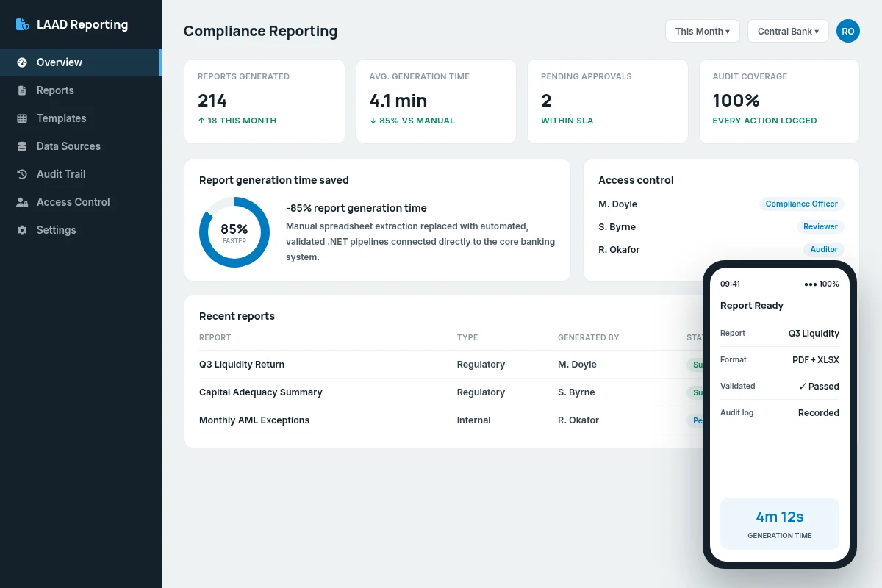The height and width of the screenshot is (588, 882).
Task: Click the Settings gear icon
Action: pos(22,230)
